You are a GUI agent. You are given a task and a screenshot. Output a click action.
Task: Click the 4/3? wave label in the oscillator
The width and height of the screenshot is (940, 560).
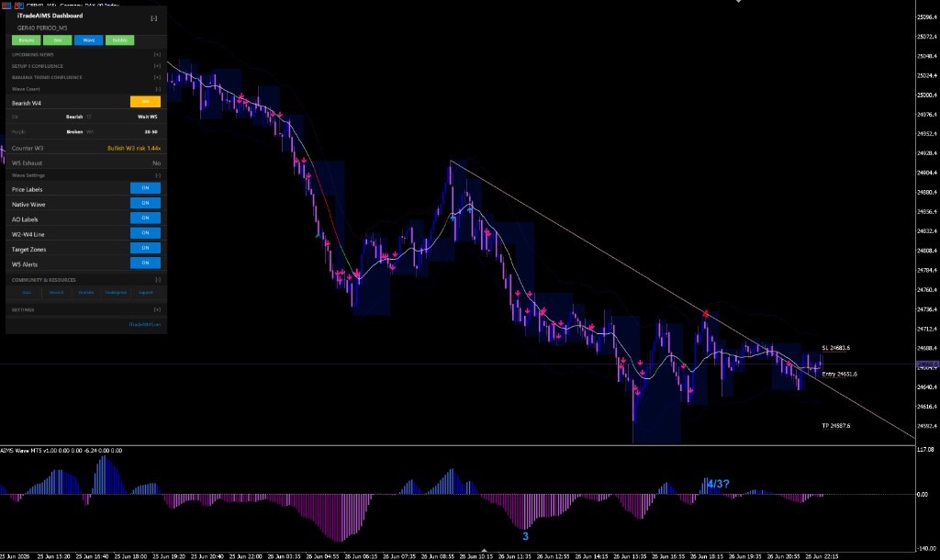(x=718, y=484)
